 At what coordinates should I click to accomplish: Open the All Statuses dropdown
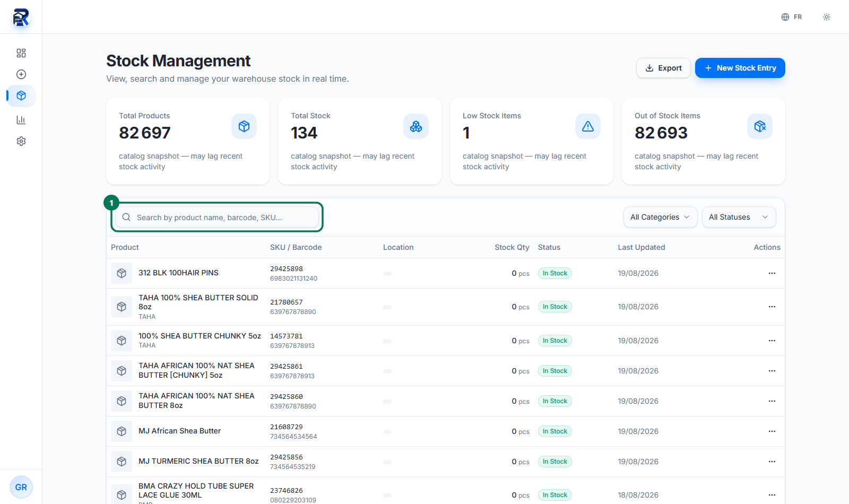[x=739, y=217]
